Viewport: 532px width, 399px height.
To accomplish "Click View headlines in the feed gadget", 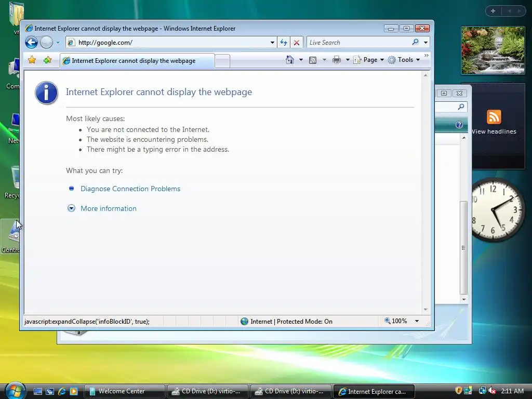I will point(494,131).
